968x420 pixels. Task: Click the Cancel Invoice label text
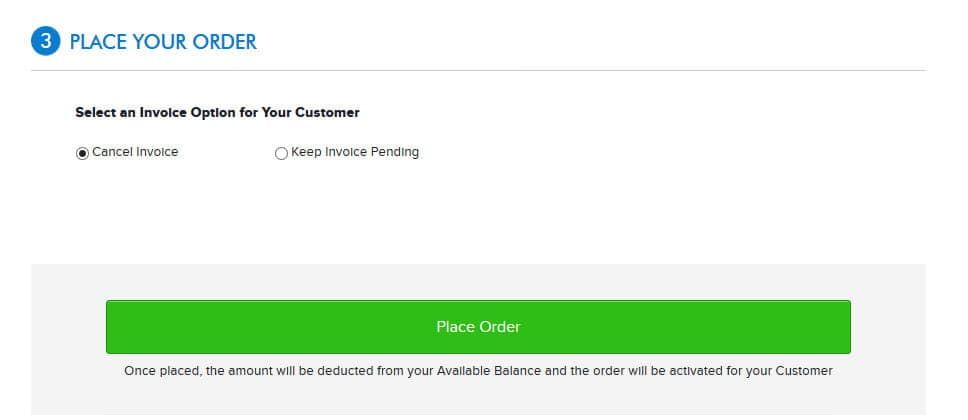135,152
